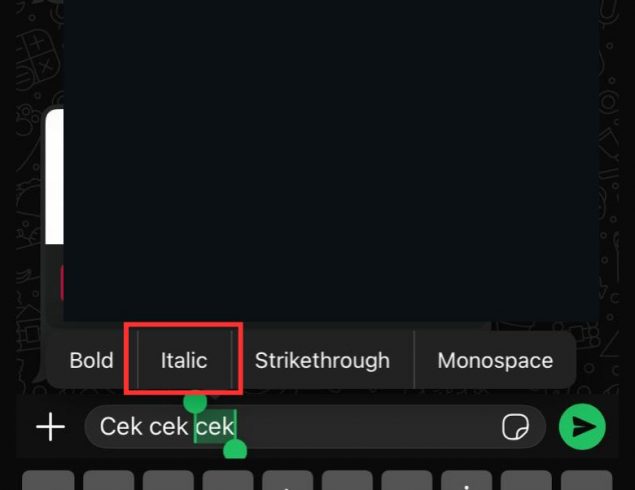Tap the divider between Strikethrough and Monospace
Screen dimensions: 635x490
(414, 360)
